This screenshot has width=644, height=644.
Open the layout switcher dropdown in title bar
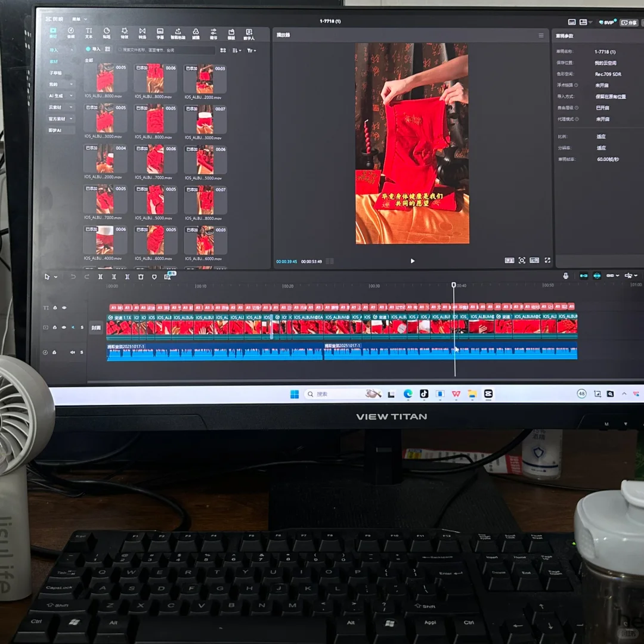[x=586, y=22]
